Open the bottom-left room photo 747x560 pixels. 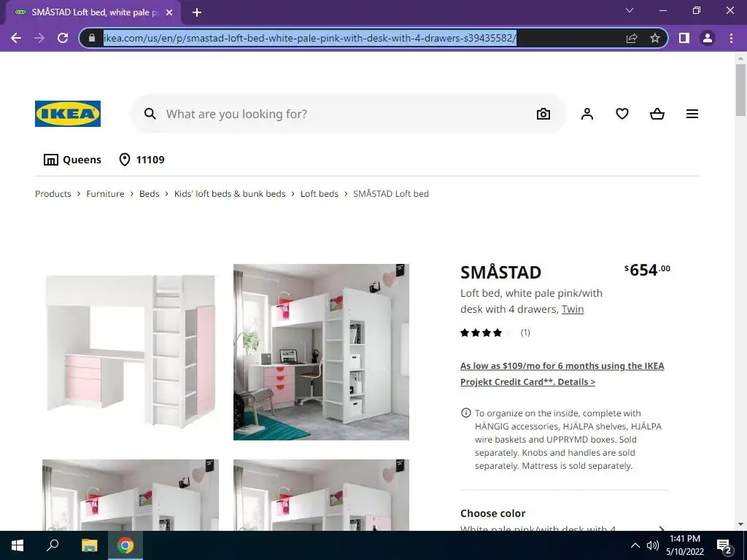(x=131, y=495)
